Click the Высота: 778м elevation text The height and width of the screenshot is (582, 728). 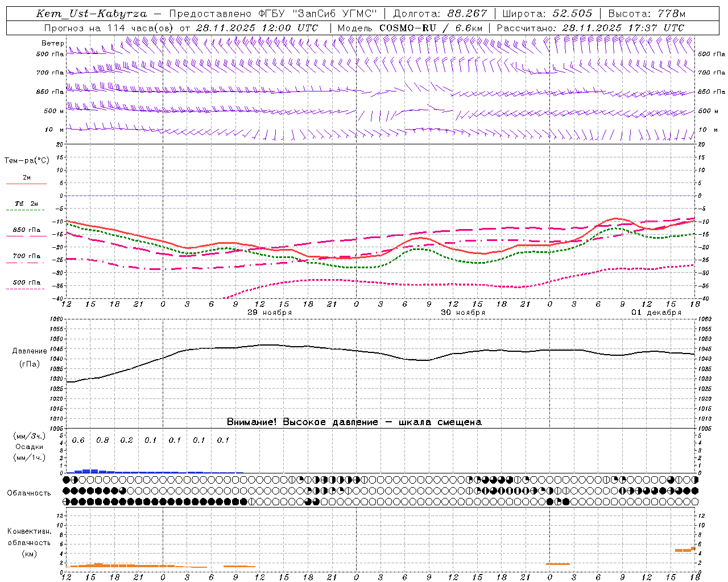click(x=647, y=14)
